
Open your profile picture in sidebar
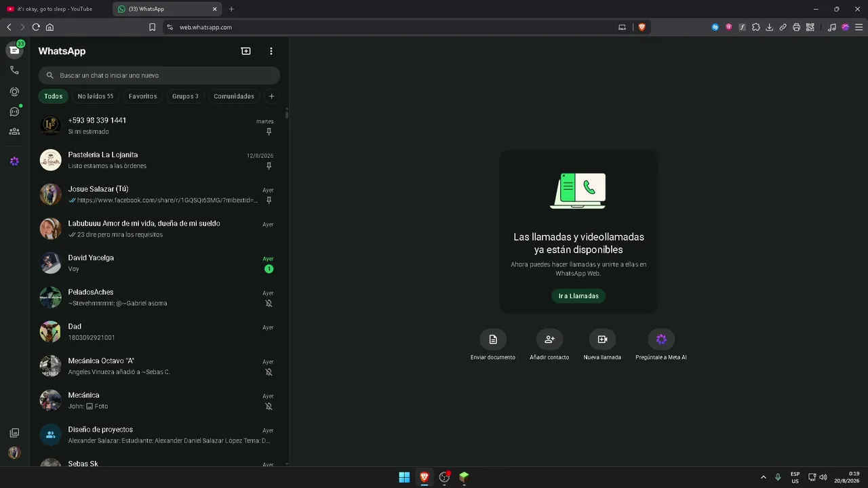coord(14,453)
